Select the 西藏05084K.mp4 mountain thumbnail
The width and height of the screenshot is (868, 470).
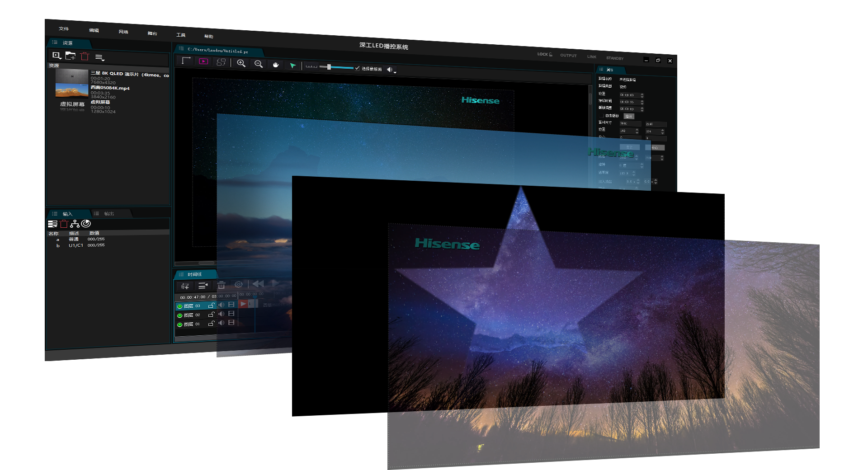point(72,91)
